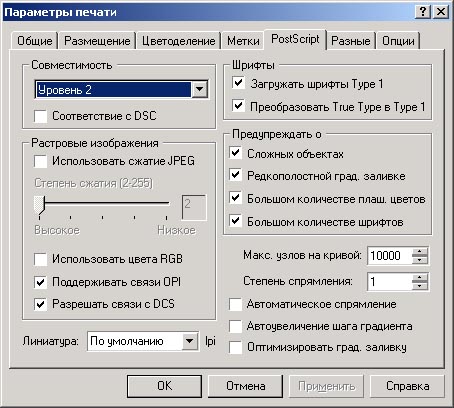This screenshot has height=408, width=454.
Task: Switch to the Общие tab
Action: pyautogui.click(x=34, y=41)
